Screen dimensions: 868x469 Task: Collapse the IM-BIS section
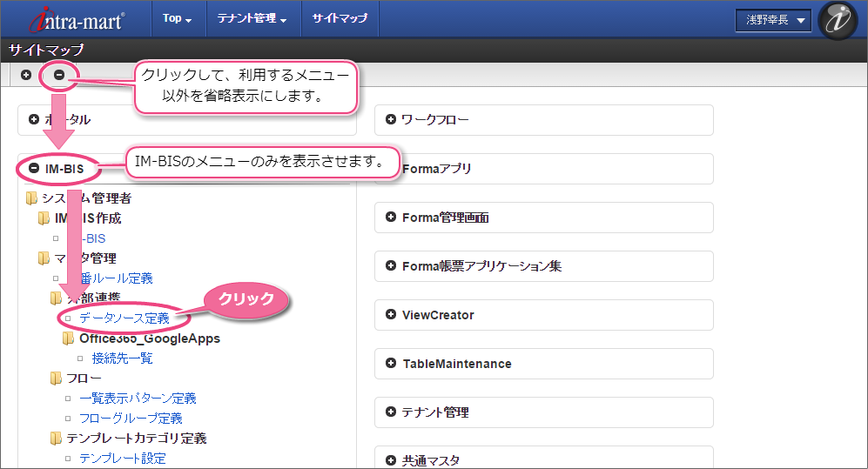34,168
